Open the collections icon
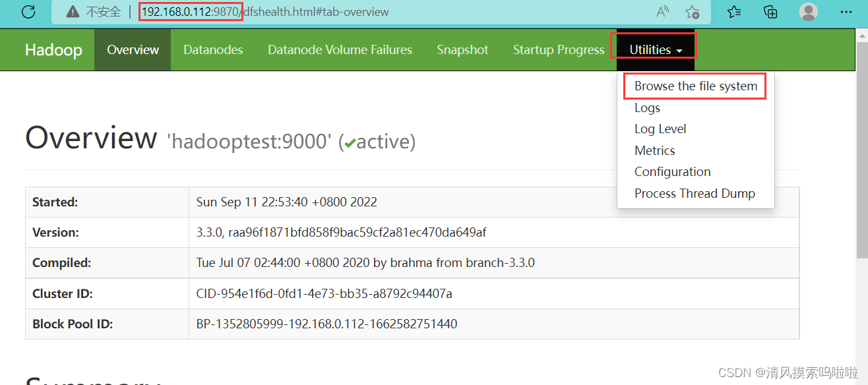Image resolution: width=868 pixels, height=385 pixels. pyautogui.click(x=770, y=12)
